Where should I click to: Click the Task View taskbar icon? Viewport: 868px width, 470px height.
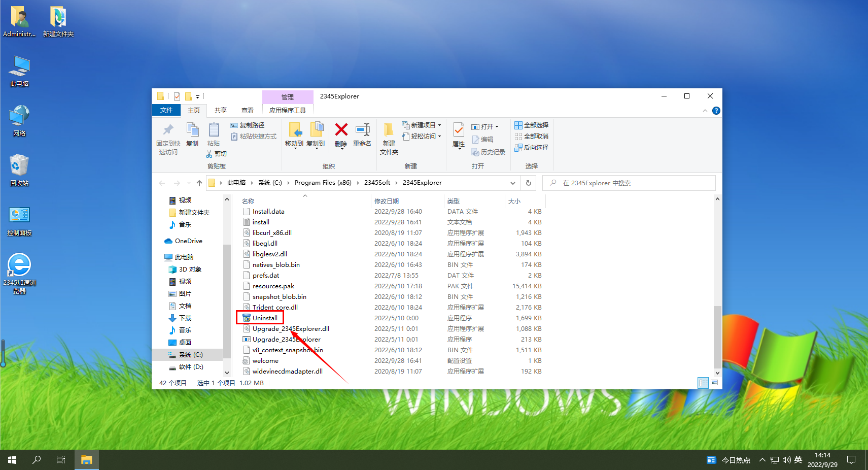pos(61,460)
